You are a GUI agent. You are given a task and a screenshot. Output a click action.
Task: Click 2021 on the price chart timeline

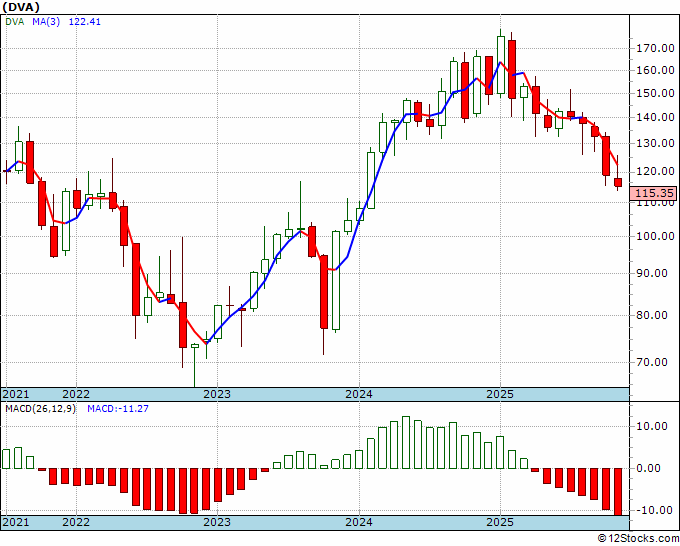pos(16,394)
